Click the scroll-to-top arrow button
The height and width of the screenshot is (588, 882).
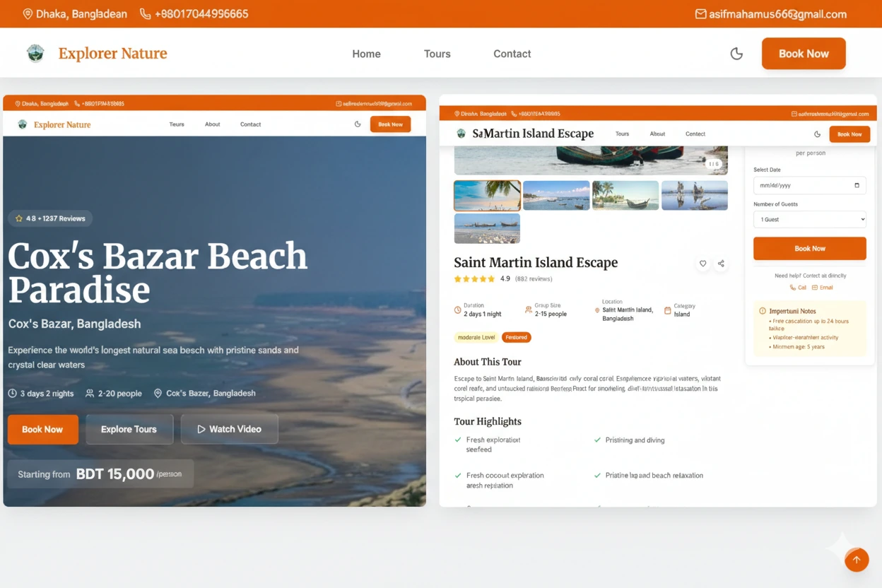coord(857,560)
